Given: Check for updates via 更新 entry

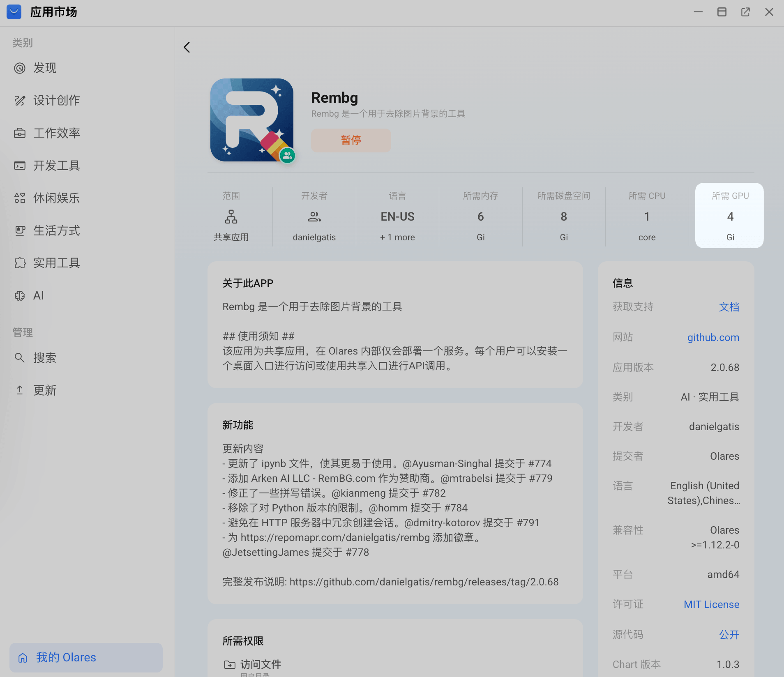Looking at the screenshot, I should click(x=45, y=390).
